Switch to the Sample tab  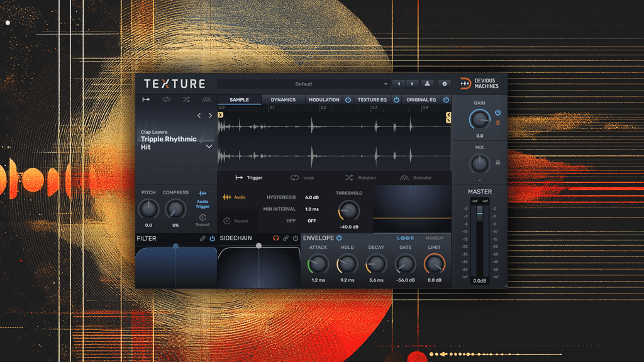(x=239, y=100)
